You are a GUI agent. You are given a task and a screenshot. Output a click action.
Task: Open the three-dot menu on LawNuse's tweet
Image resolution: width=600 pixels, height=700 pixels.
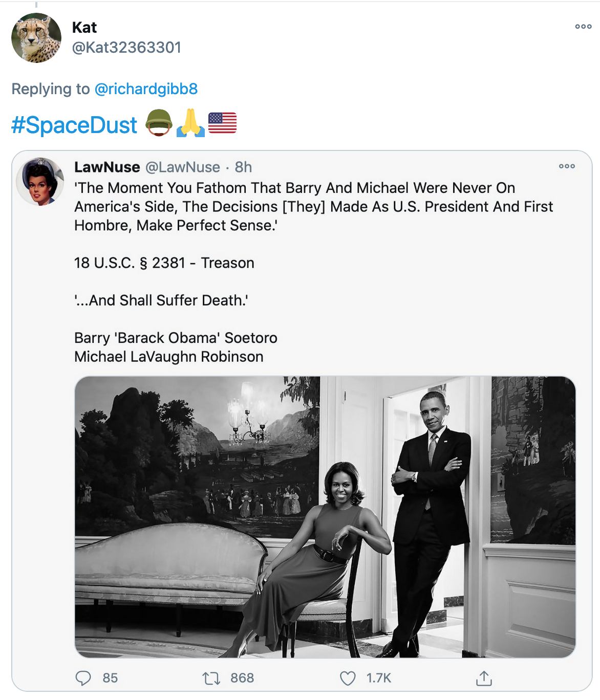[x=567, y=166]
